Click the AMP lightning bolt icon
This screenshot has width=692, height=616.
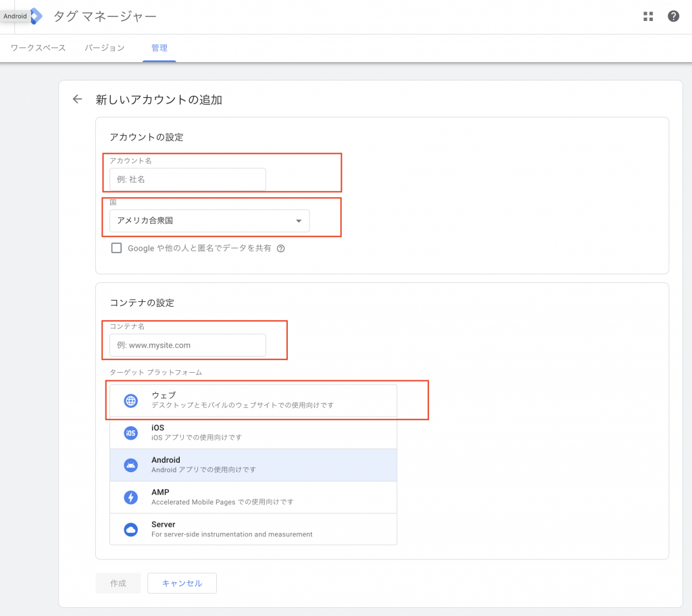[x=130, y=497]
